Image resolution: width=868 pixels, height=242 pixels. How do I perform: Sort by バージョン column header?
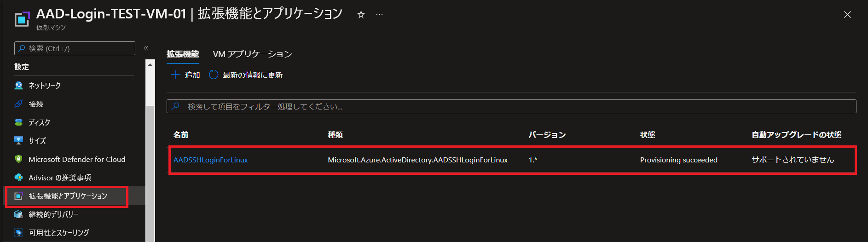coord(547,135)
